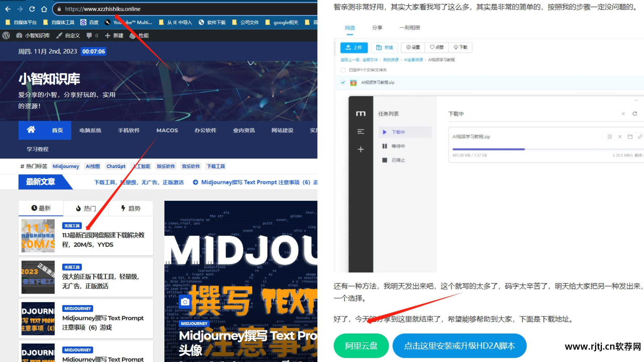Click the green 阿里云盘 button
Screen dimensions: 644x362
point(361,346)
